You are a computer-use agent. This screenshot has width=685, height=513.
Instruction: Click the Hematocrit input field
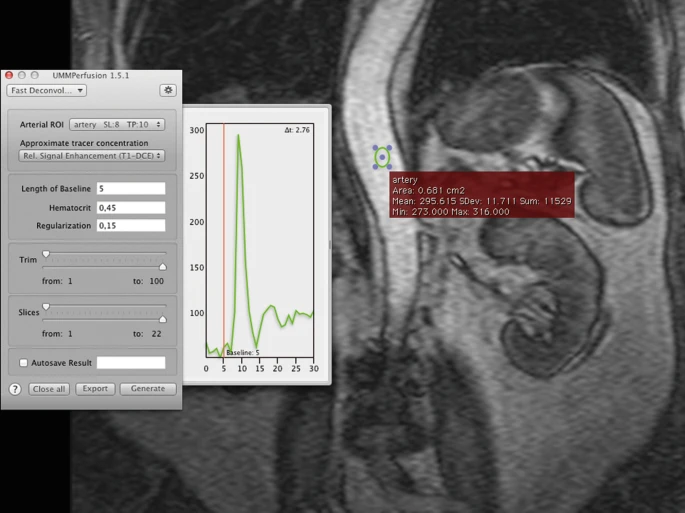pos(130,208)
